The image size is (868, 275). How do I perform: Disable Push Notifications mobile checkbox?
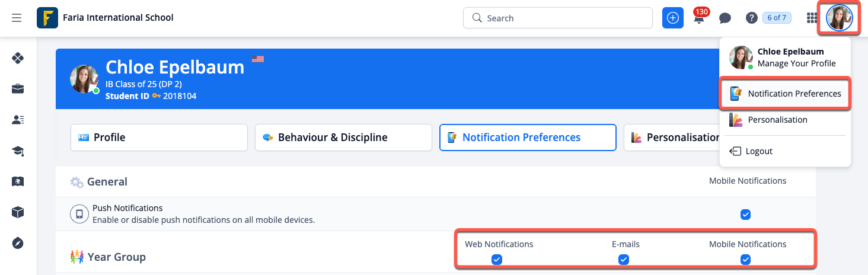pyautogui.click(x=746, y=215)
